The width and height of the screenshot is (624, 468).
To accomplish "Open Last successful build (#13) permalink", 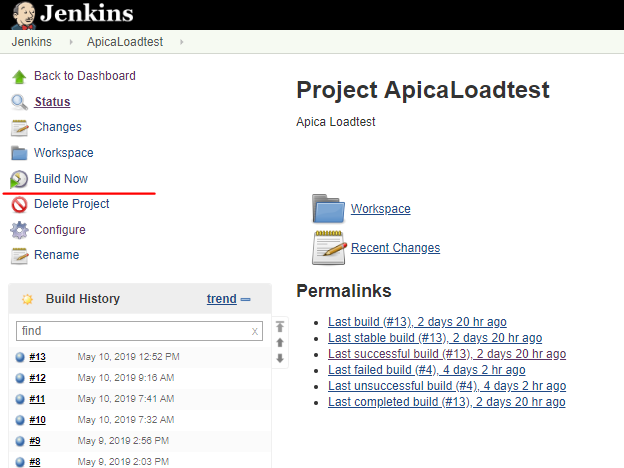I will tap(447, 354).
